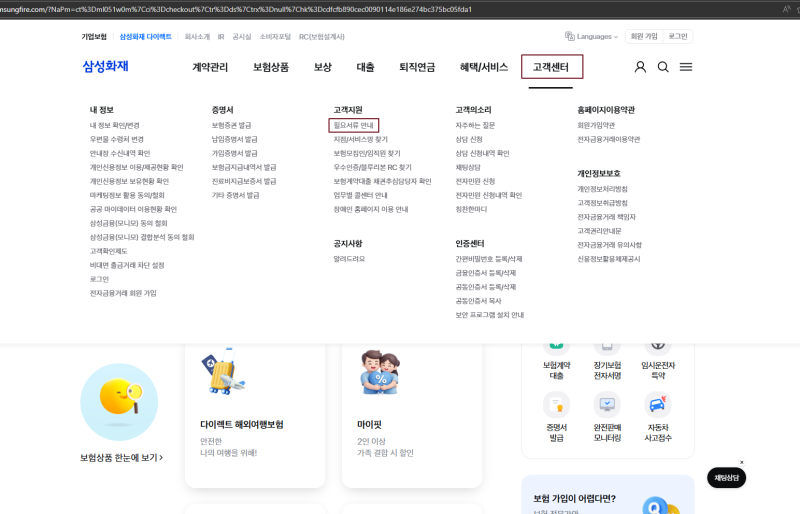
Task: Click the 증명서 발급 certificate icon
Action: click(x=556, y=405)
